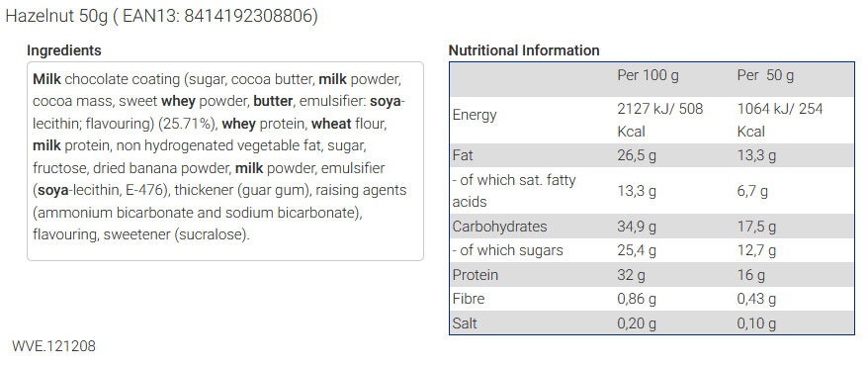The height and width of the screenshot is (367, 868).
Task: Select the Per 100 g column header
Action: coord(648,75)
